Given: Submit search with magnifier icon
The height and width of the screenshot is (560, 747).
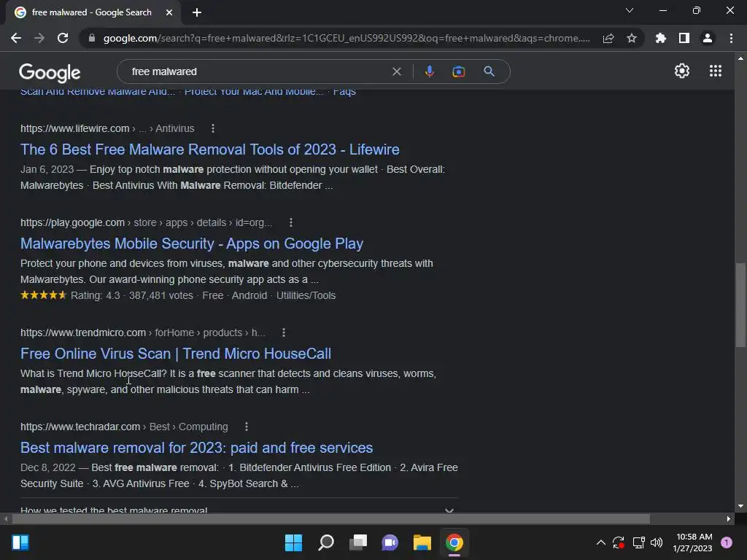Looking at the screenshot, I should 489,71.
